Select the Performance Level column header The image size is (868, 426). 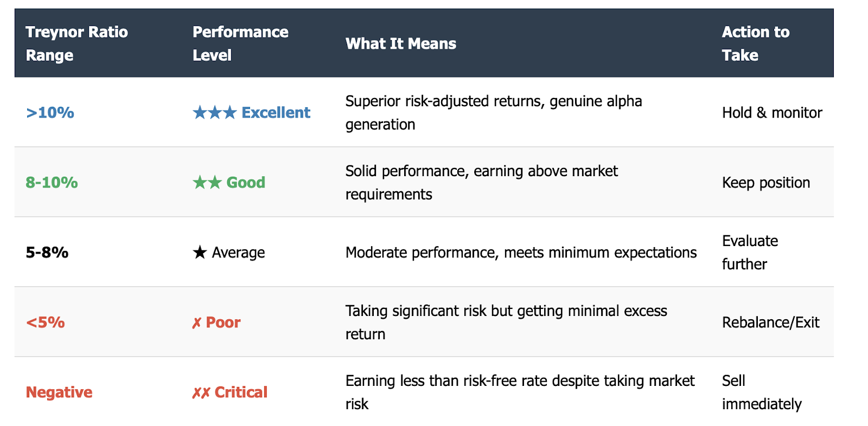pos(240,43)
